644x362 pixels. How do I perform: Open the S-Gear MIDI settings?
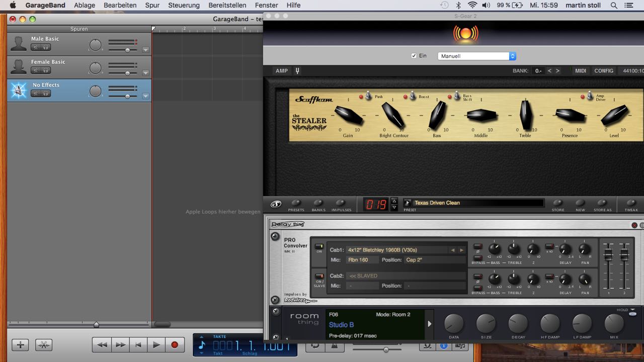(581, 71)
